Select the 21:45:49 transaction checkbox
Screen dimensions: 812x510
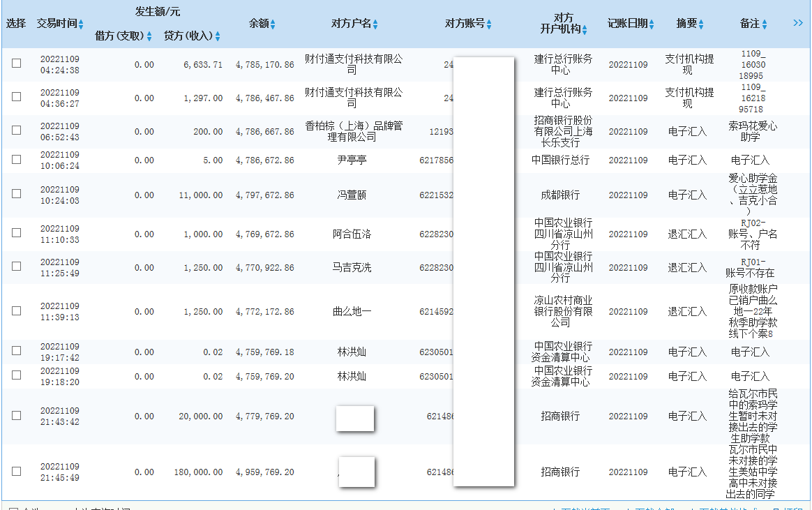pyautogui.click(x=17, y=471)
